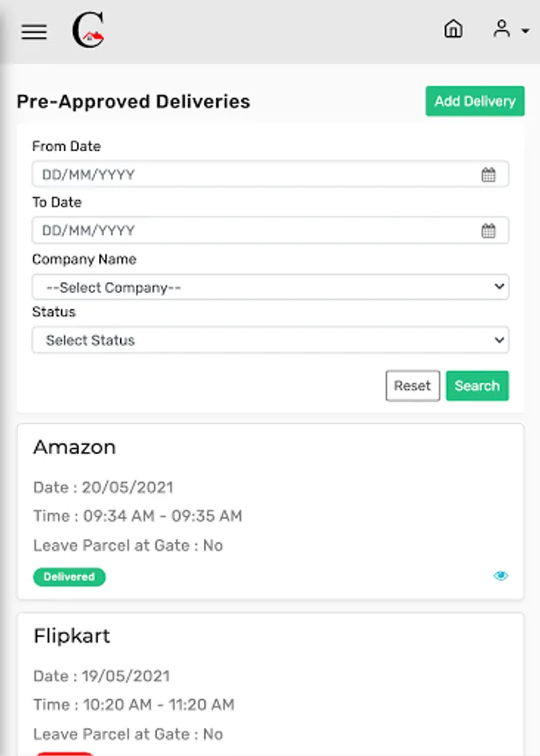Click the Reset button

point(412,386)
